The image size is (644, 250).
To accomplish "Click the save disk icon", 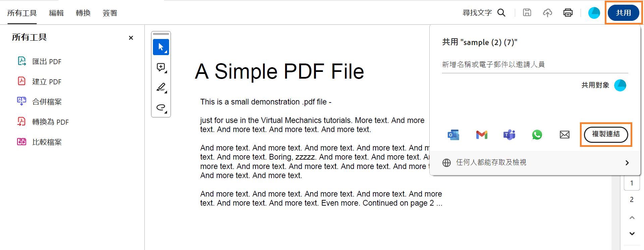I will [527, 13].
